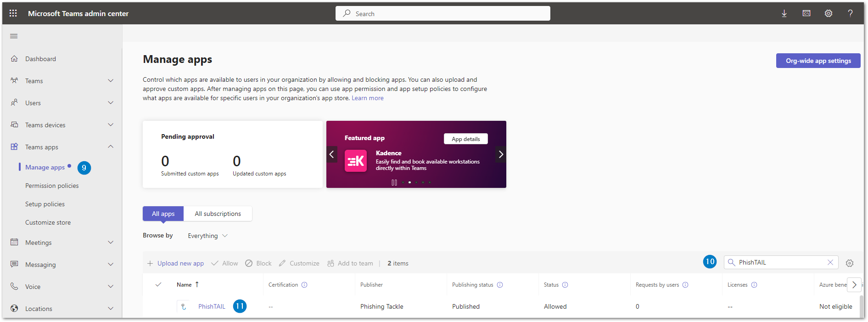Sort by the Name column header
The image size is (868, 322).
coord(188,285)
